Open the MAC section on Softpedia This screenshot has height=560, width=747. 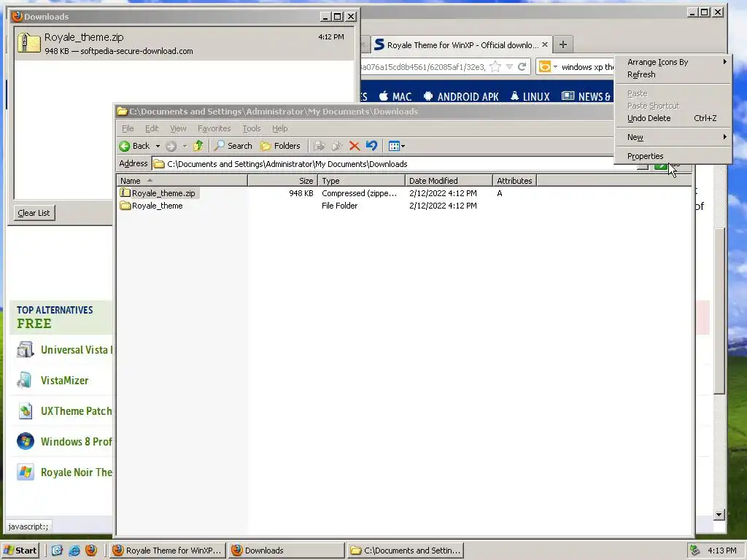point(395,97)
